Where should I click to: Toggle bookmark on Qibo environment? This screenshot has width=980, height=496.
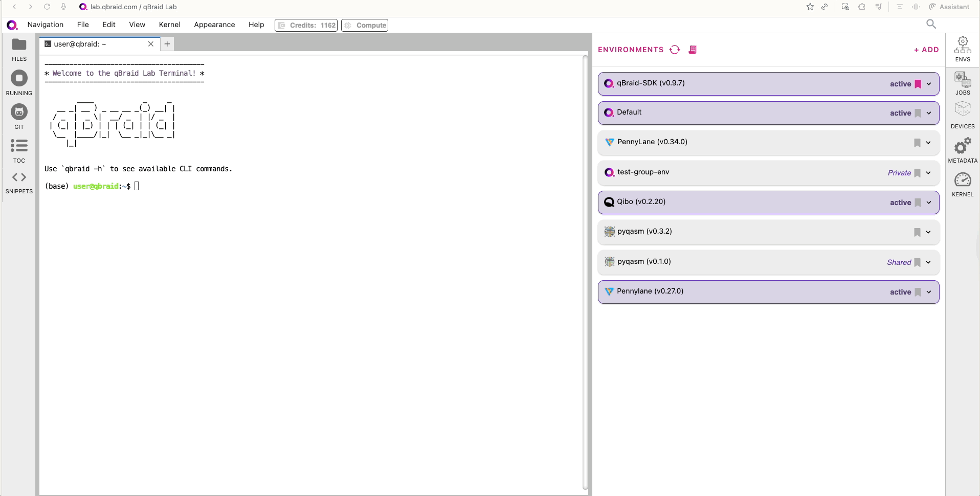pyautogui.click(x=918, y=202)
